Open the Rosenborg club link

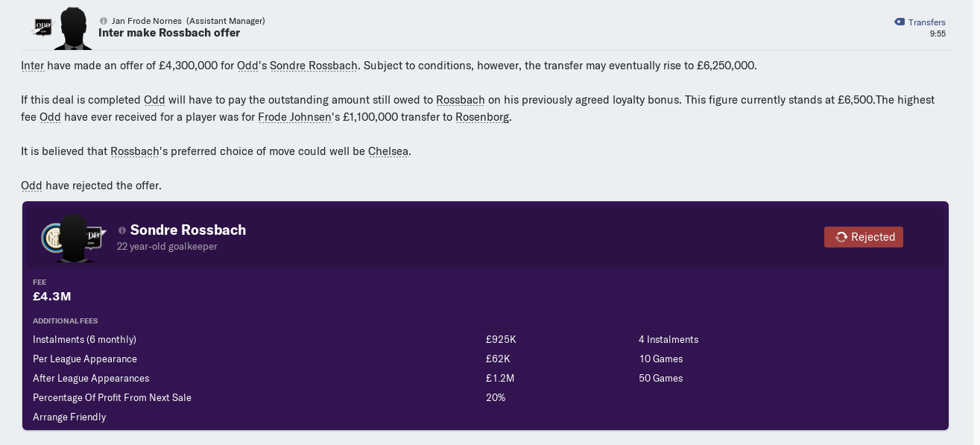pyautogui.click(x=482, y=117)
